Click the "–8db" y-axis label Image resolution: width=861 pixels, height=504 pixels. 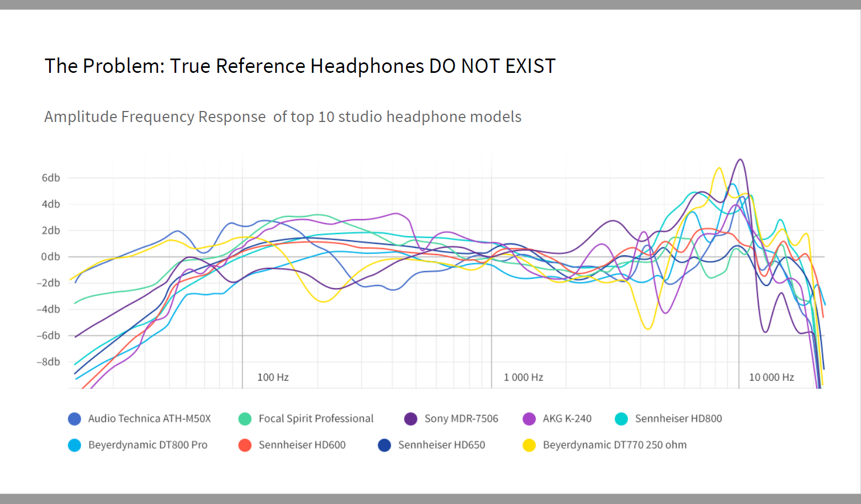tap(49, 362)
